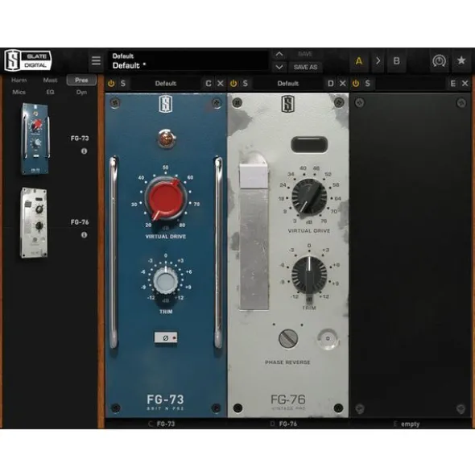Select preset slot B
Screen dimensions: 475x476
(396, 61)
